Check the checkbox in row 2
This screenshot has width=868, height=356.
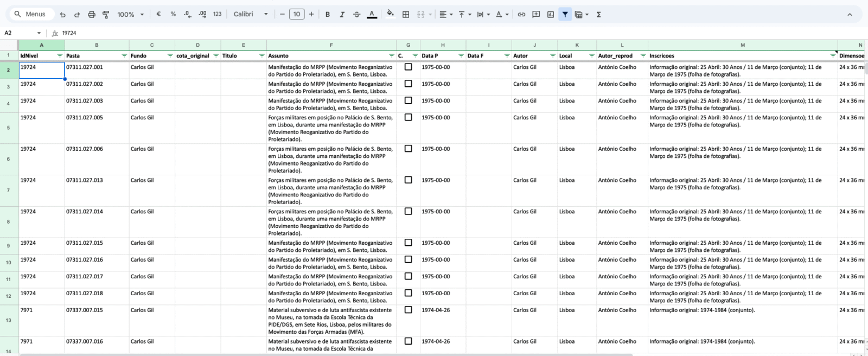409,67
